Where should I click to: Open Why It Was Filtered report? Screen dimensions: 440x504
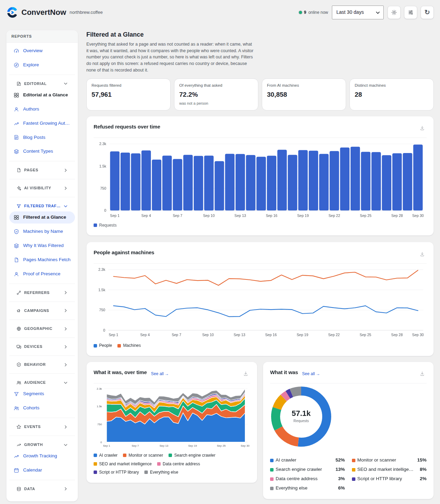pyautogui.click(x=42, y=246)
